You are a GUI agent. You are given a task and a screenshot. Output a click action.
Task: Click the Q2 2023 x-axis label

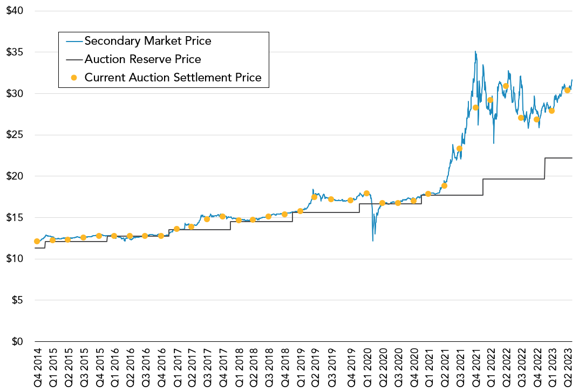[x=568, y=367]
